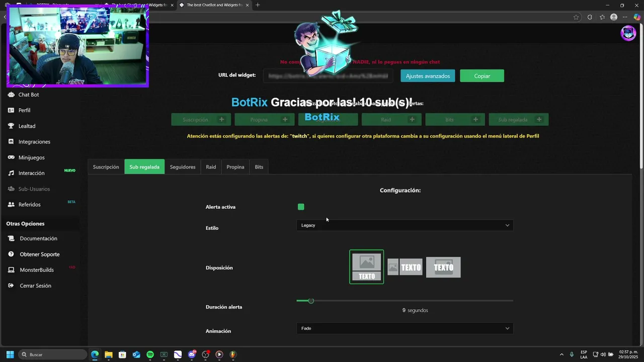Click the page vertical scrollbar

[x=641, y=96]
